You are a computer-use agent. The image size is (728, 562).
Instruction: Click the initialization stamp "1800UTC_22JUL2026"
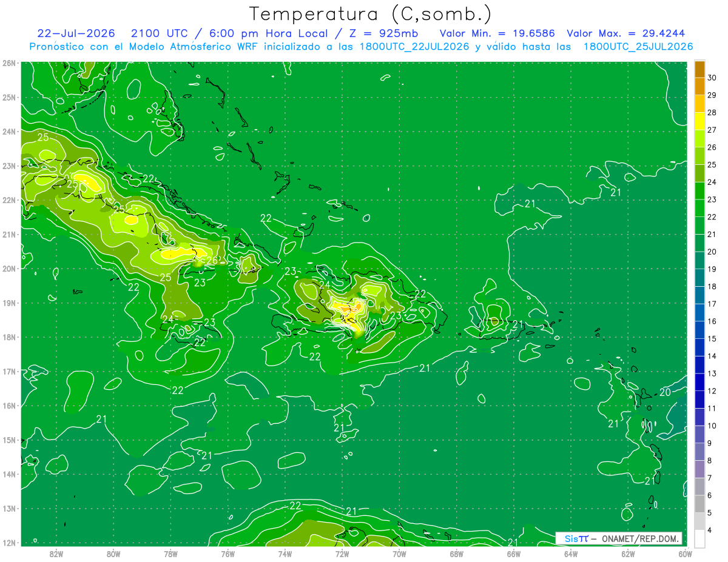pos(414,46)
